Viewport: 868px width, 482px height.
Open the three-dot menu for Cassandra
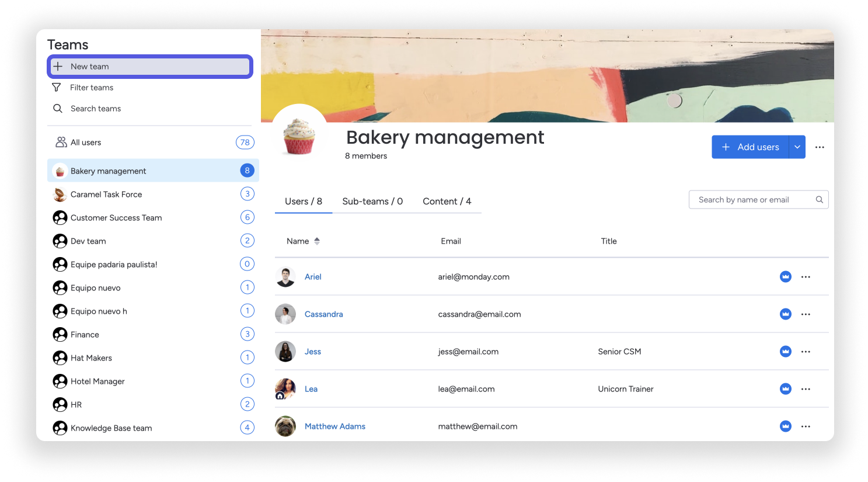click(806, 314)
